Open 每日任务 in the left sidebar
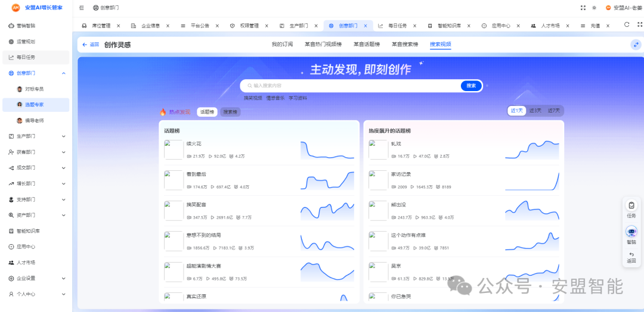The height and width of the screenshot is (312, 644). click(36, 57)
